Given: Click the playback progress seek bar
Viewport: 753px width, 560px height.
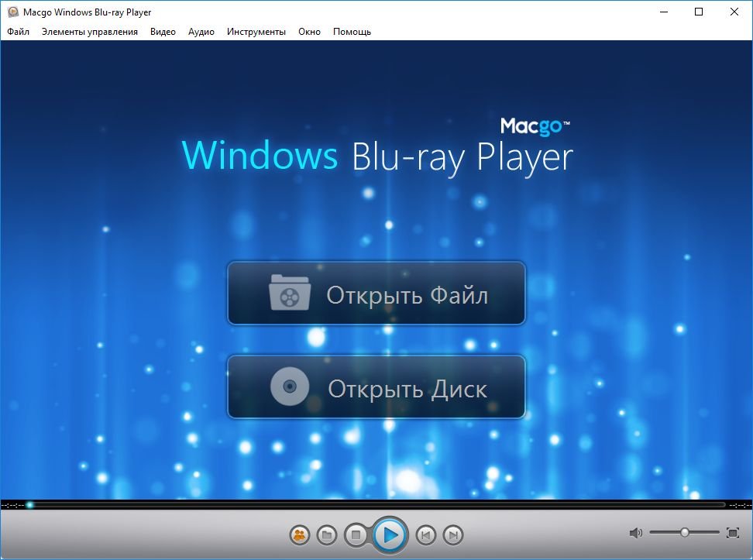Looking at the screenshot, I should point(376,505).
